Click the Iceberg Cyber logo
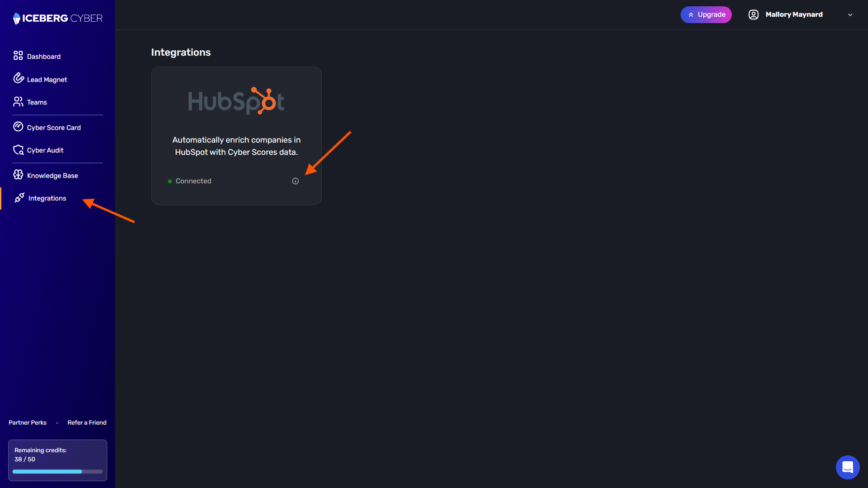868x488 pixels. coord(57,18)
